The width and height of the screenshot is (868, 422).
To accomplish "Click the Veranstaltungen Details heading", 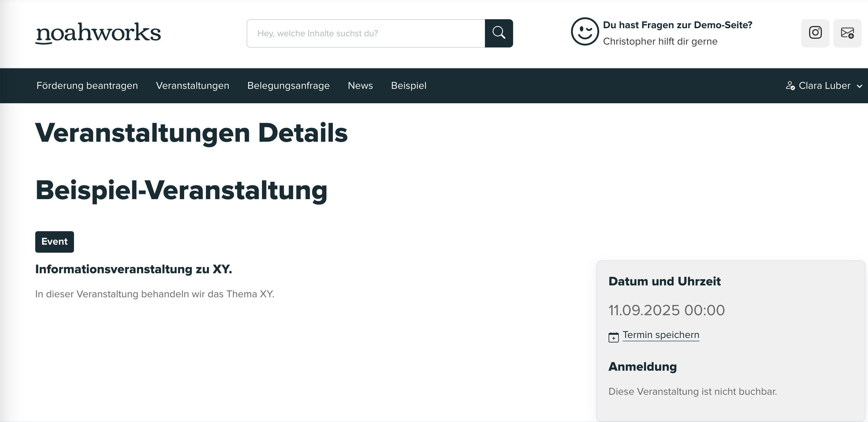I will 192,133.
